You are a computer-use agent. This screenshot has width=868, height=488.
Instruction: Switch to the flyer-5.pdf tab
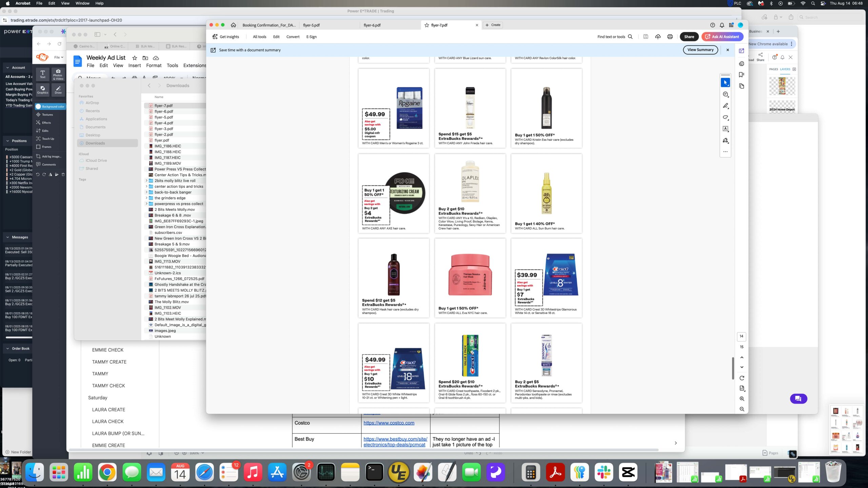(x=311, y=25)
